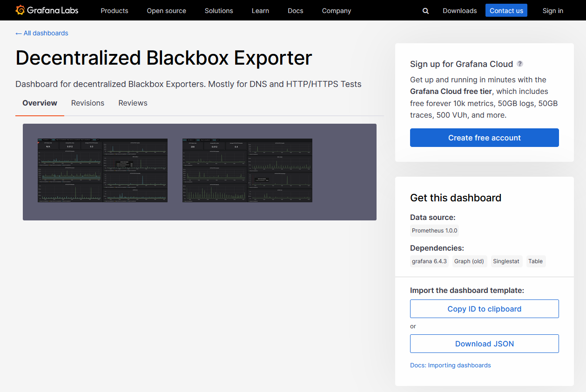Click the Contact us button
This screenshot has height=392, width=586.
point(506,10)
